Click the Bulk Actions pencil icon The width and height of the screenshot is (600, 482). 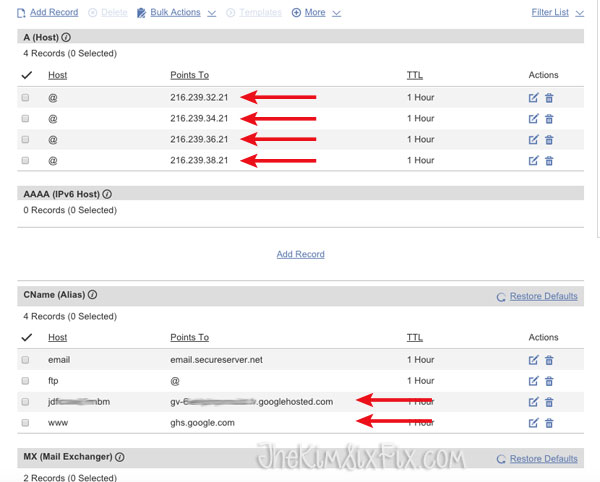click(x=141, y=13)
